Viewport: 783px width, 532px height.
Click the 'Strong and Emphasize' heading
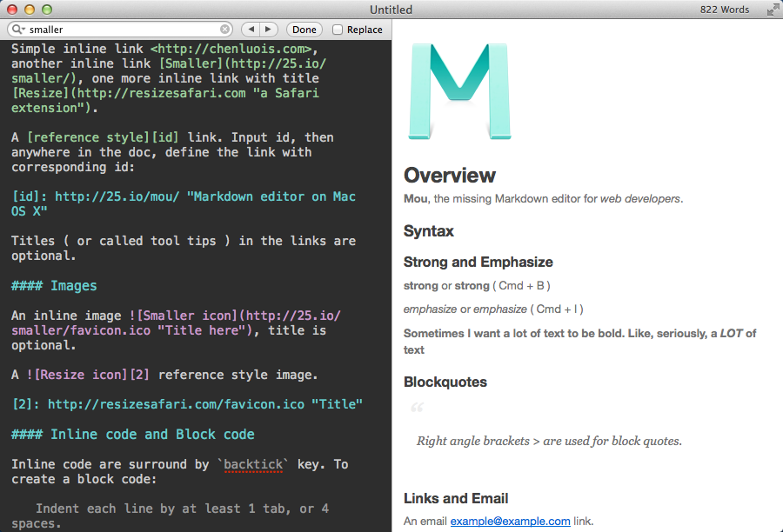point(478,262)
